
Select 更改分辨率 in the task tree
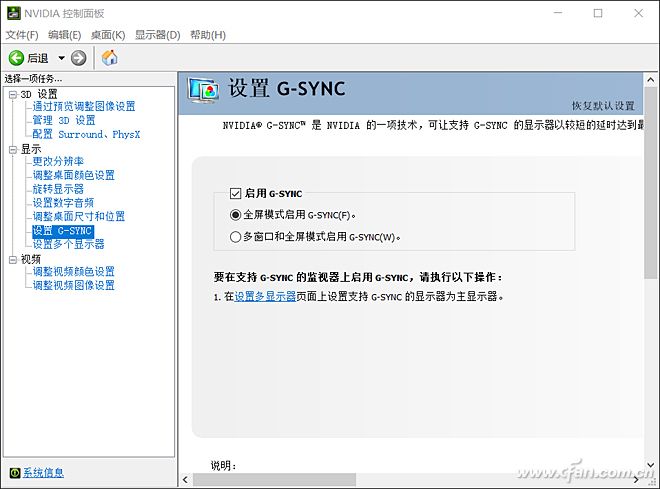pyautogui.click(x=72, y=161)
